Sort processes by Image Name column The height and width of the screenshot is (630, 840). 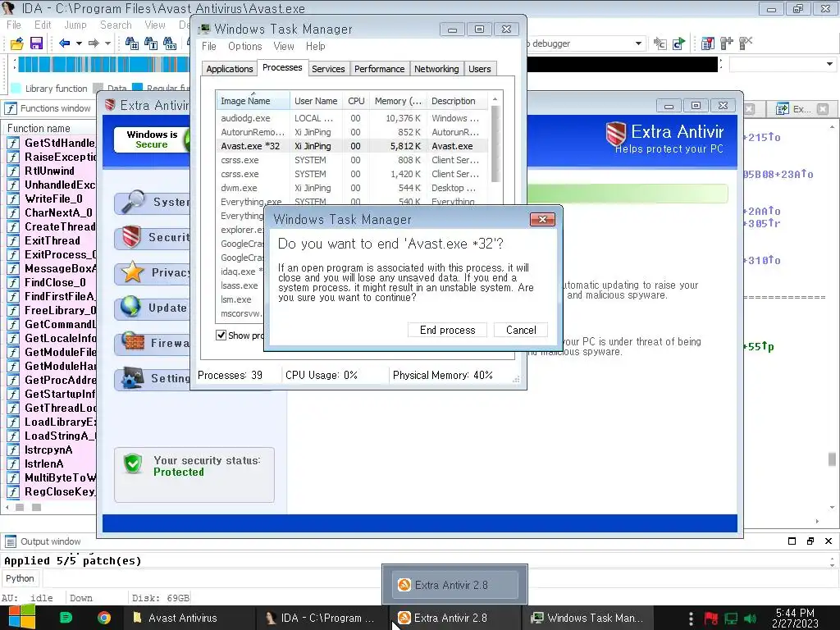253,101
